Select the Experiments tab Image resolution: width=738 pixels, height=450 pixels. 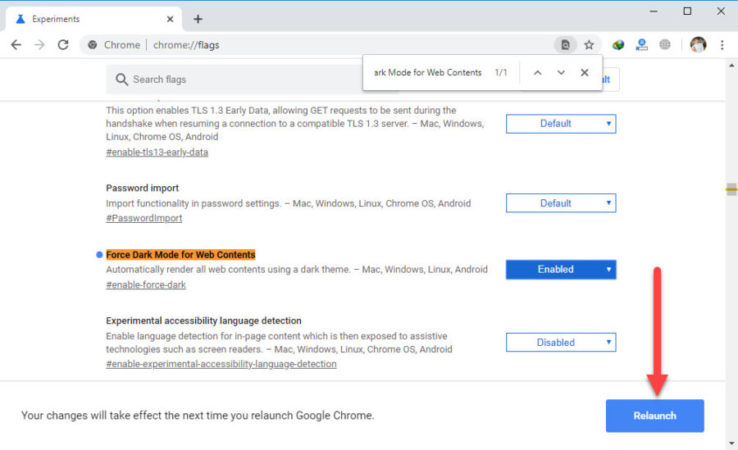(x=93, y=19)
